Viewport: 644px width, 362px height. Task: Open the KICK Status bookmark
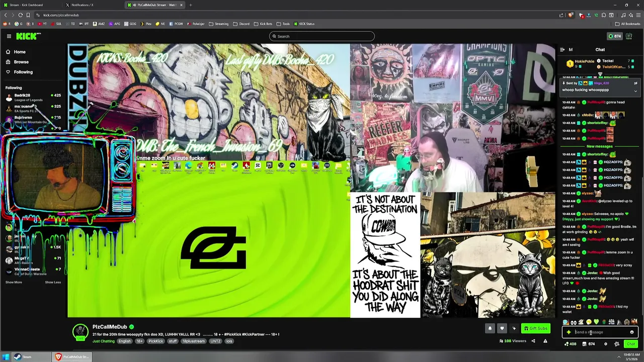(x=304, y=24)
